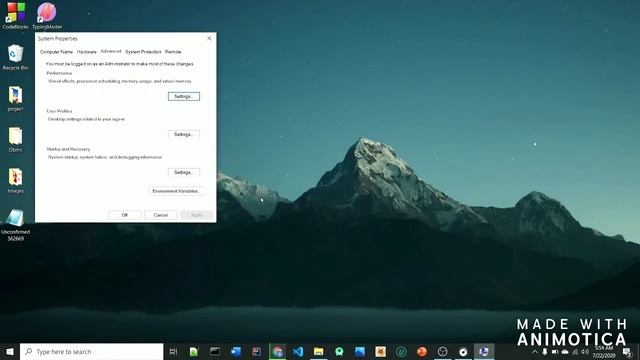Click the System Properties taskbar icon
The height and width of the screenshot is (360, 640).
click(x=484, y=351)
